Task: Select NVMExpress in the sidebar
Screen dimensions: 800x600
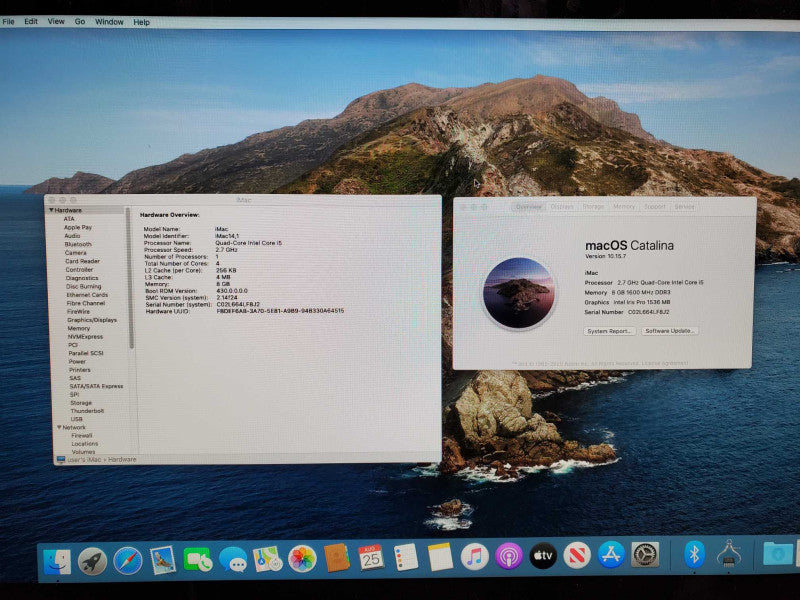Action: 85,337
